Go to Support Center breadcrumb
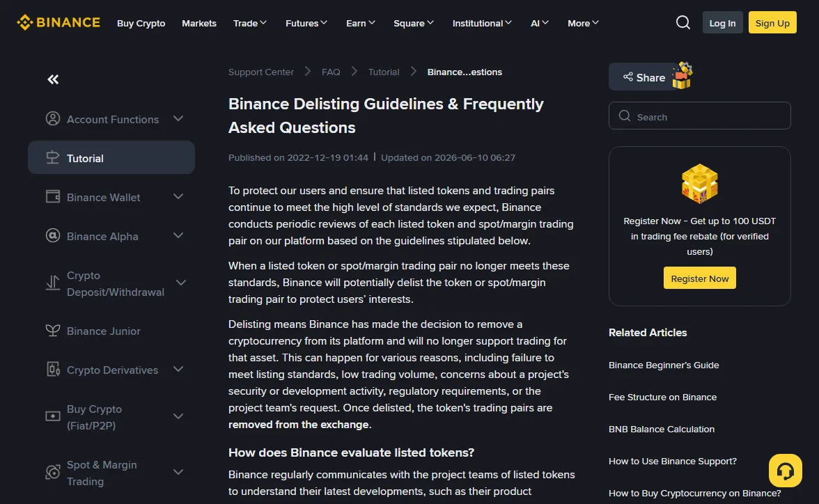The width and height of the screenshot is (819, 504). coord(260,72)
